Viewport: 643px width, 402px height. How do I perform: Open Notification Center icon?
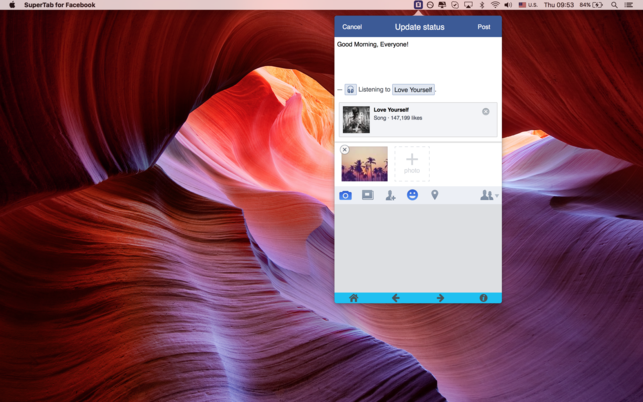(x=629, y=5)
